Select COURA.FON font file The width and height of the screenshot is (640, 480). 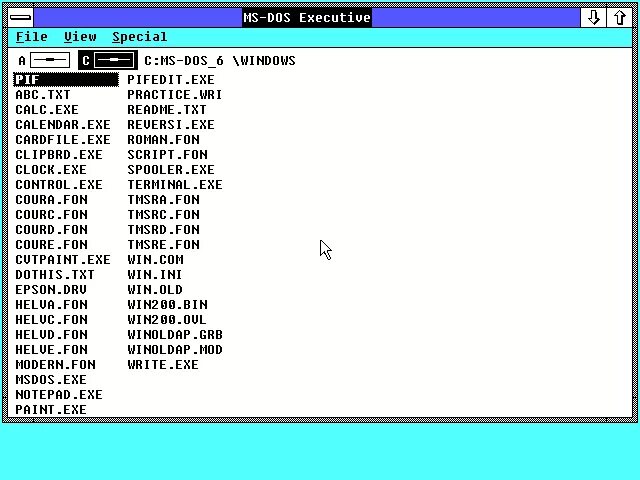pyautogui.click(x=51, y=200)
